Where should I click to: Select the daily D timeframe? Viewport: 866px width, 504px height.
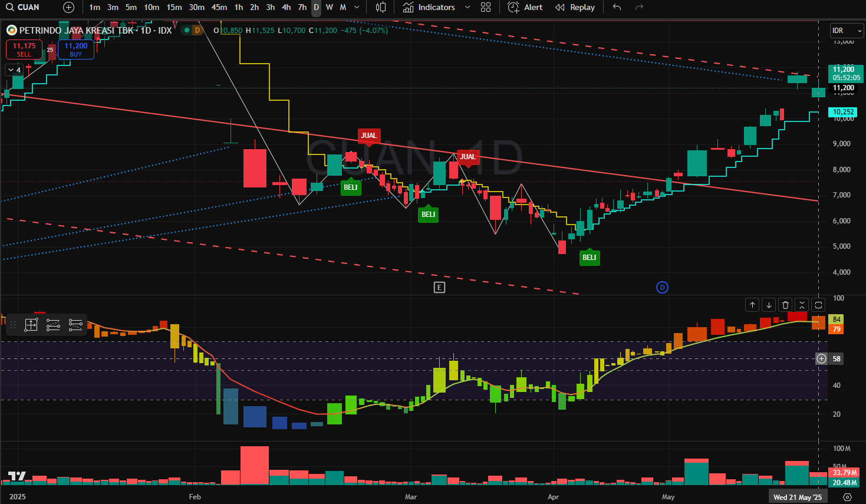coord(316,7)
